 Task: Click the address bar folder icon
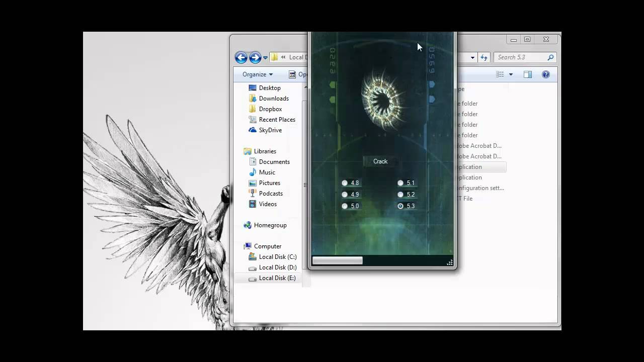tap(275, 57)
